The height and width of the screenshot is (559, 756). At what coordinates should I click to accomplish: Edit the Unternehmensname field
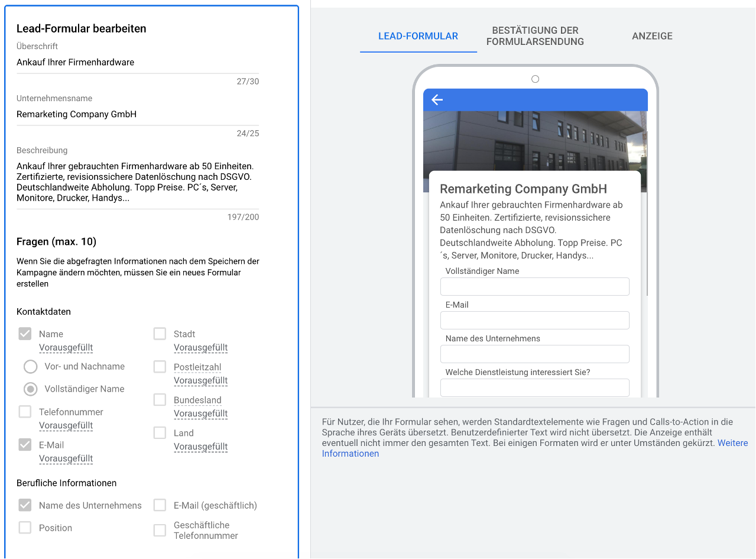138,115
